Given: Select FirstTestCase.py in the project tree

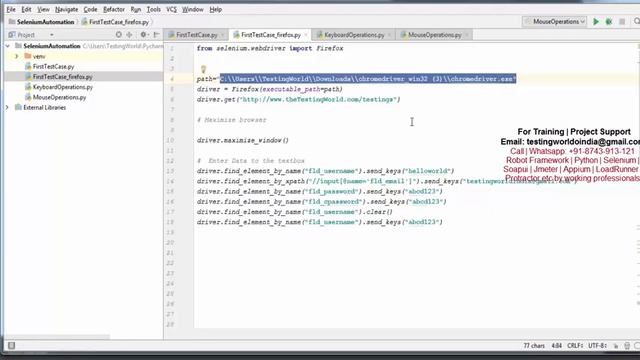Looking at the screenshot, I should 53,66.
